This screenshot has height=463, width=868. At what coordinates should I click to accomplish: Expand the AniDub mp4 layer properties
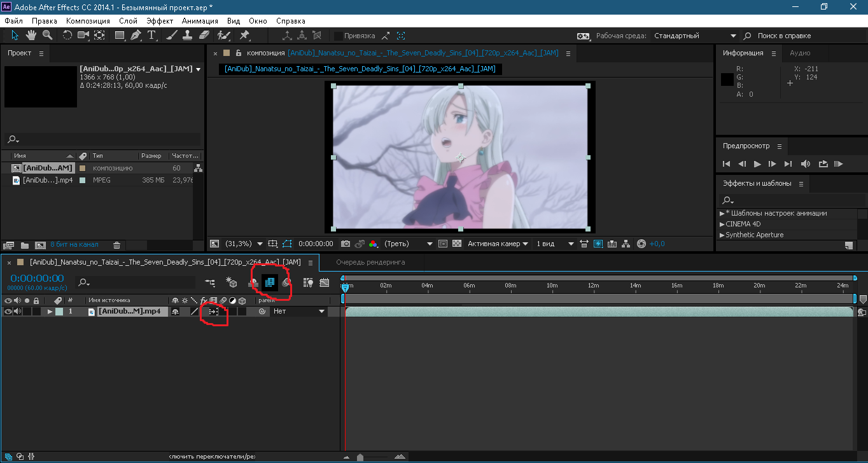(50, 312)
